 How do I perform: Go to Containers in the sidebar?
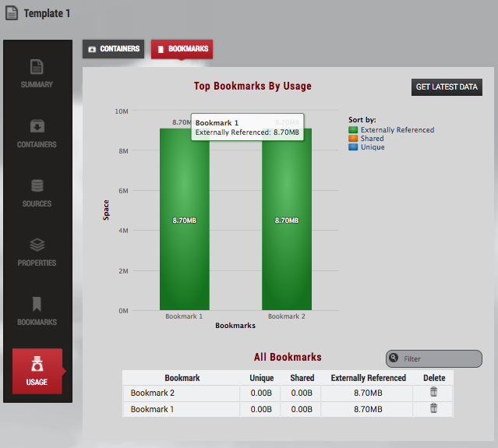[37, 133]
